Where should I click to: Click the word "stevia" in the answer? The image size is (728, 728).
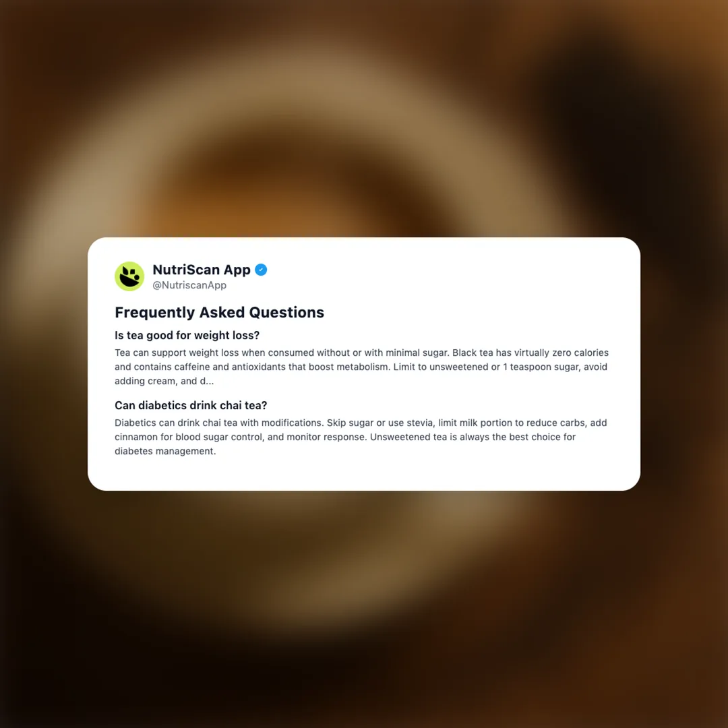tap(420, 423)
